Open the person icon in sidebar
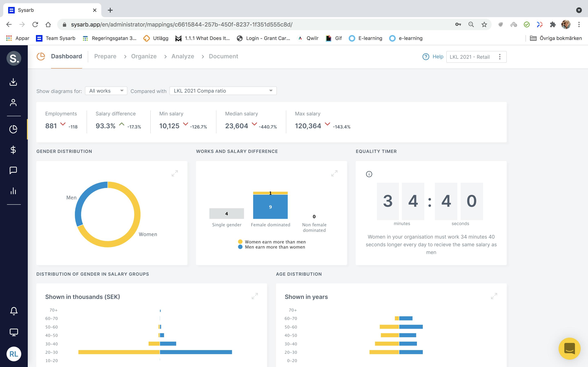Image resolution: width=588 pixels, height=367 pixels. (13, 103)
